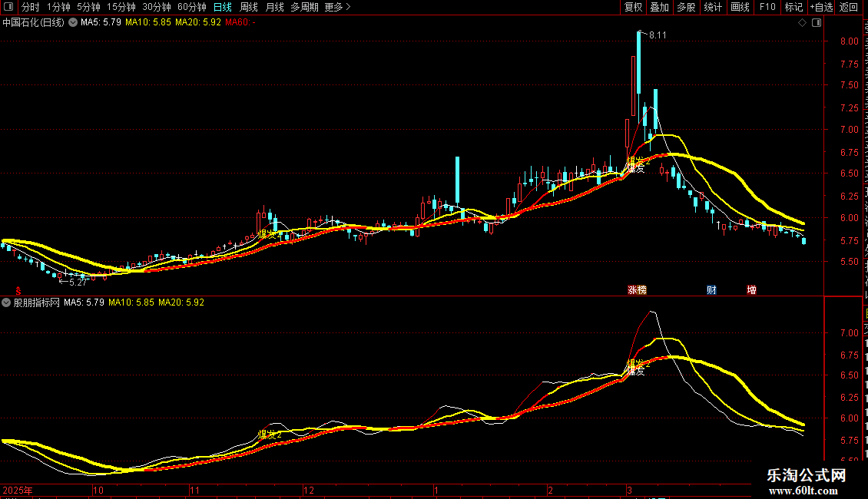Viewport: 868px width, 499px height.
Task: Click the 叠加 overlay button
Action: coord(659,7)
